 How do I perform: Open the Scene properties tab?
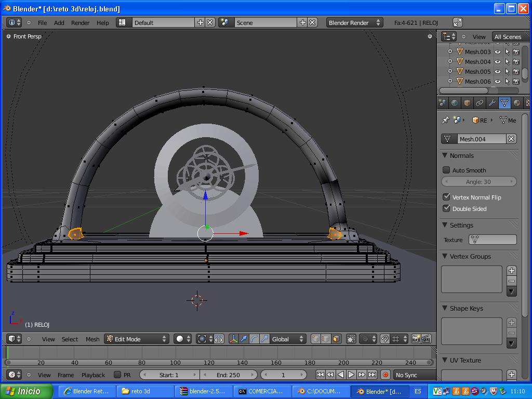pos(442,102)
